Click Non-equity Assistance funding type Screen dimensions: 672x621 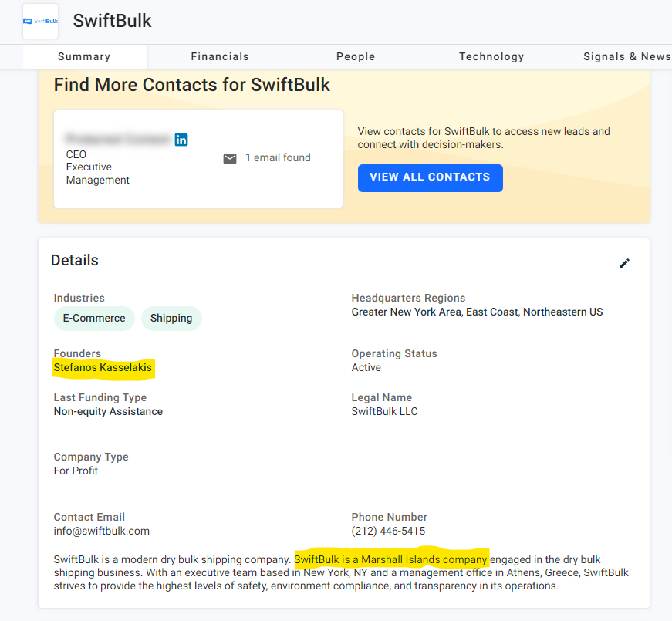(x=108, y=411)
